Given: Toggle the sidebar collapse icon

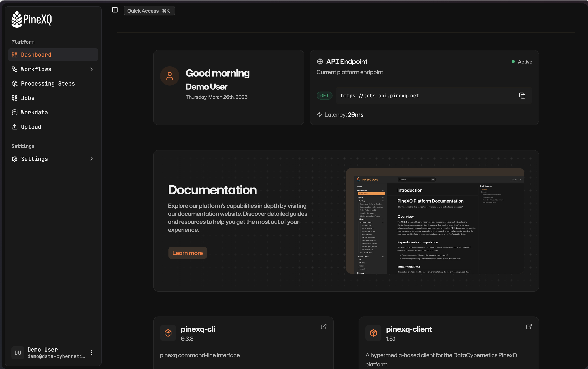Looking at the screenshot, I should pyautogui.click(x=115, y=10).
